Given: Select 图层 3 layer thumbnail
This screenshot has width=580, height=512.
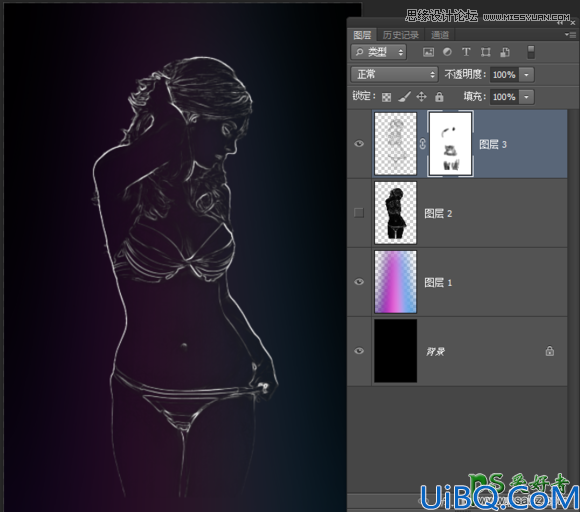Looking at the screenshot, I should point(395,144).
